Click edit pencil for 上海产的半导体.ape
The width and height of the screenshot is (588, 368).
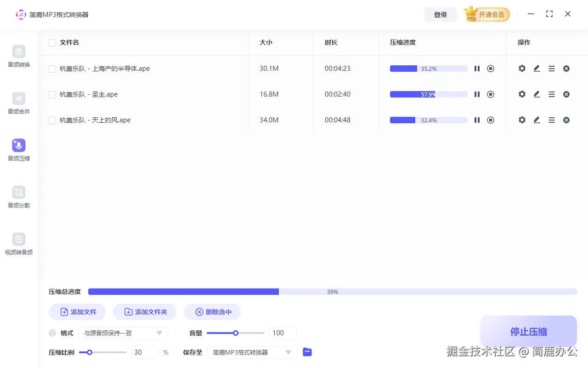click(537, 69)
